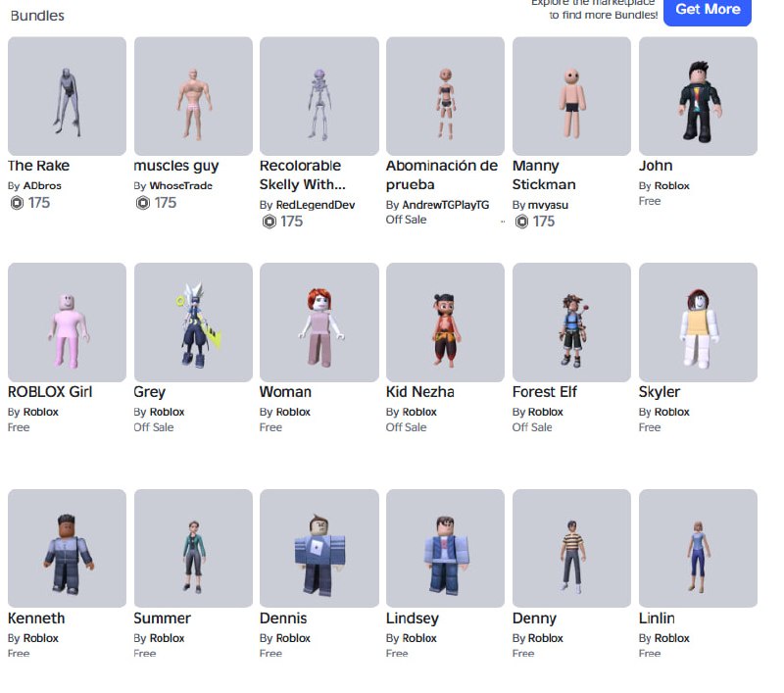
Task: Click the Robux icon under The Rake
Action: point(17,203)
